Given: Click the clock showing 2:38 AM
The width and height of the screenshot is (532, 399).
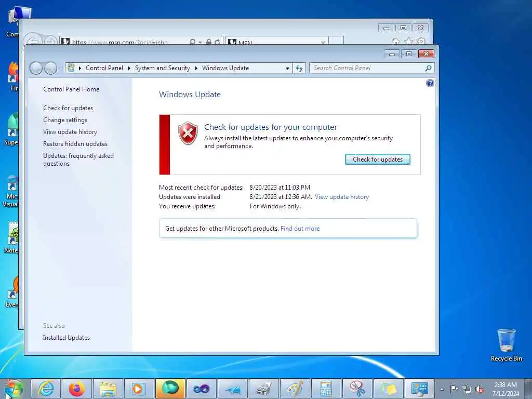Looking at the screenshot, I should pyautogui.click(x=505, y=389).
